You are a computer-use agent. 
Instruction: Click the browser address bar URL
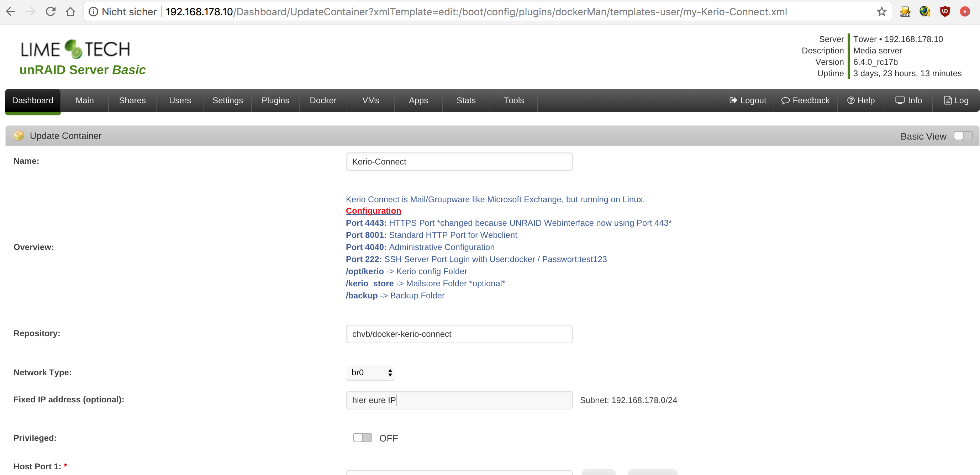click(476, 12)
